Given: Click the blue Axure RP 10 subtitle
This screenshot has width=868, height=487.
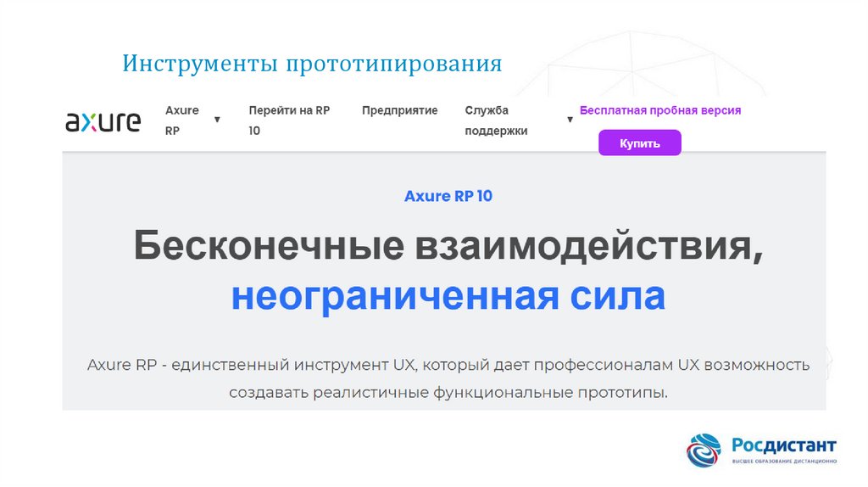Looking at the screenshot, I should tap(448, 196).
